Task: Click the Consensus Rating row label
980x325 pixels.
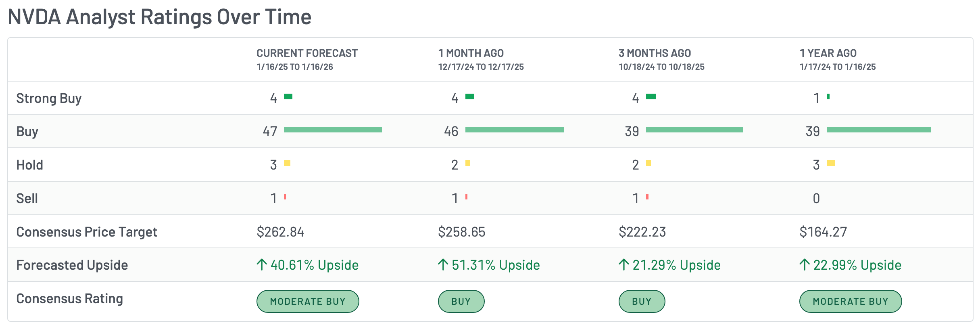Action: click(x=69, y=299)
